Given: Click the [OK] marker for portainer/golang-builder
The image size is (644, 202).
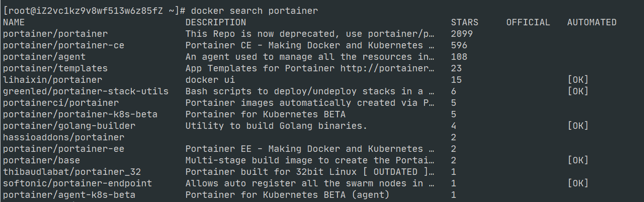Looking at the screenshot, I should pos(578,126).
